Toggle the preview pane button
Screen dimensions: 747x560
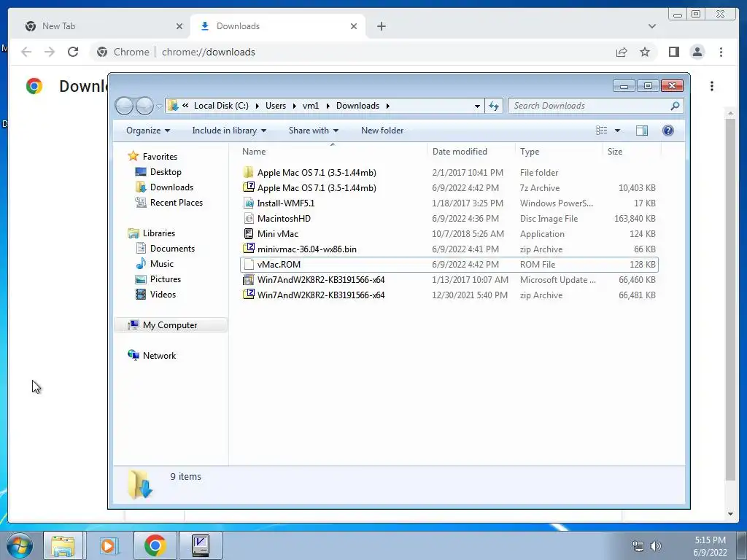[x=642, y=131]
